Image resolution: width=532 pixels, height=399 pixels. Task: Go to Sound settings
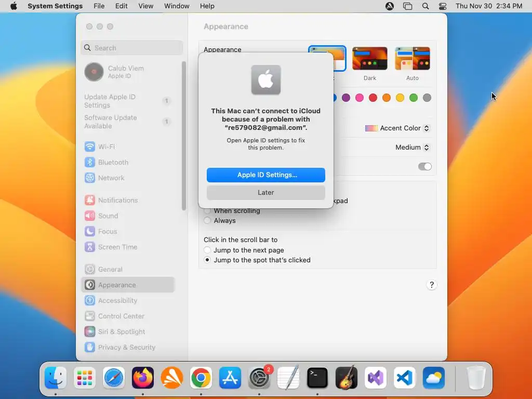pyautogui.click(x=128, y=216)
